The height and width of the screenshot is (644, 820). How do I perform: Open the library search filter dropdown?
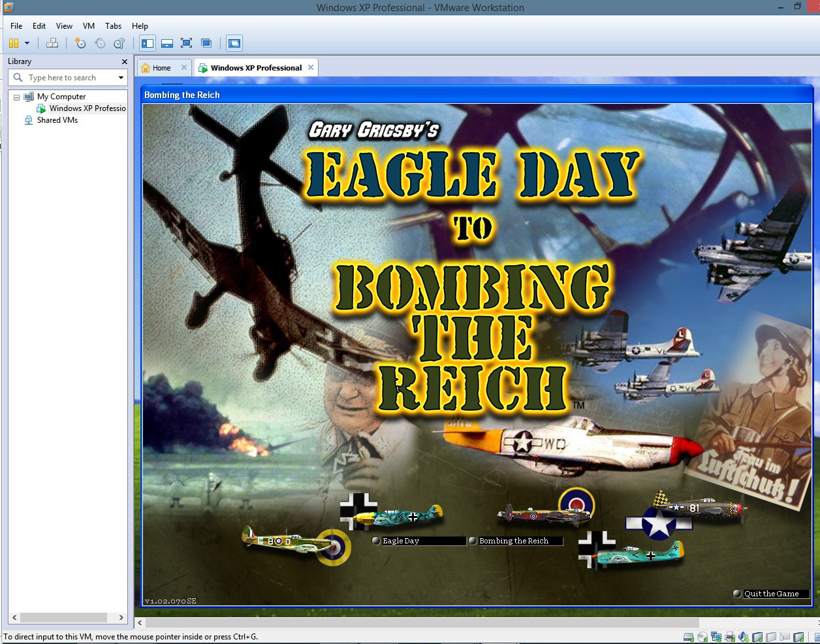121,78
